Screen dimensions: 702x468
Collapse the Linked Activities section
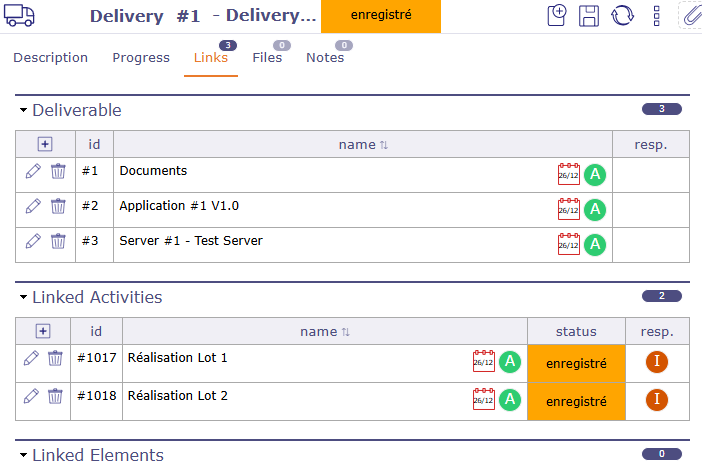[x=23, y=297]
